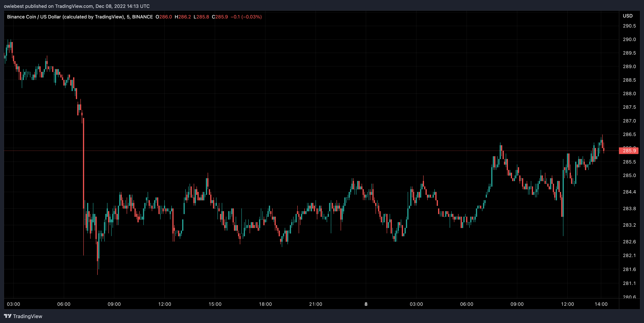Click the day 8 date marker
The image size is (644, 323).
[x=366, y=304]
